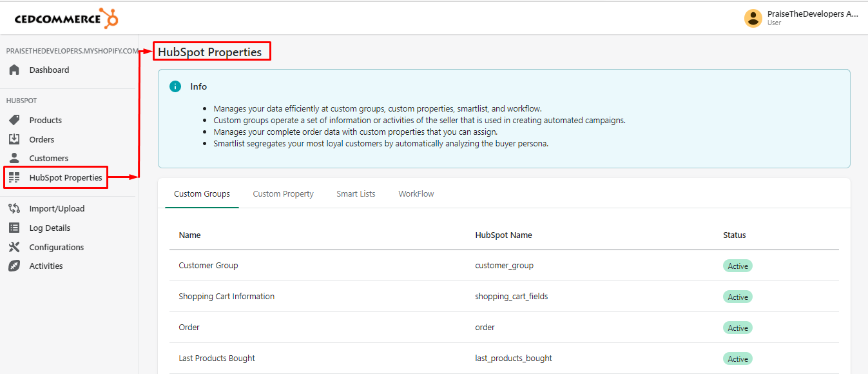The image size is (868, 374).
Task: Open the Smart Lists tab
Action: tap(356, 193)
